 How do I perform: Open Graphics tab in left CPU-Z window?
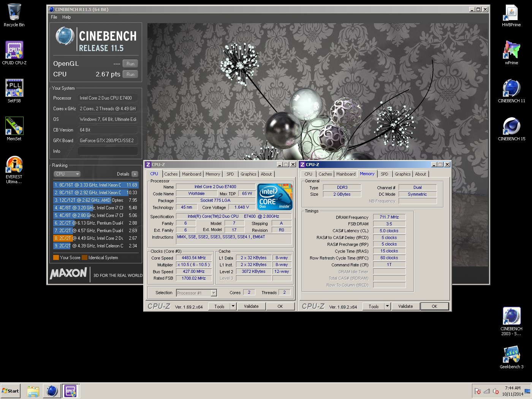coord(249,174)
